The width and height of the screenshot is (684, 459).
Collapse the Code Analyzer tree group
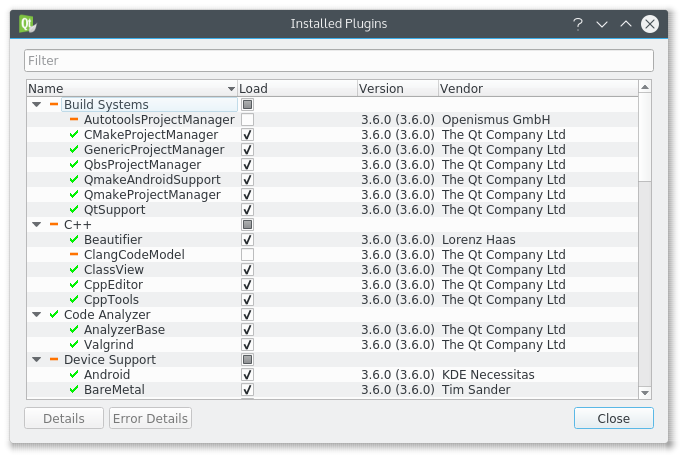tap(37, 315)
